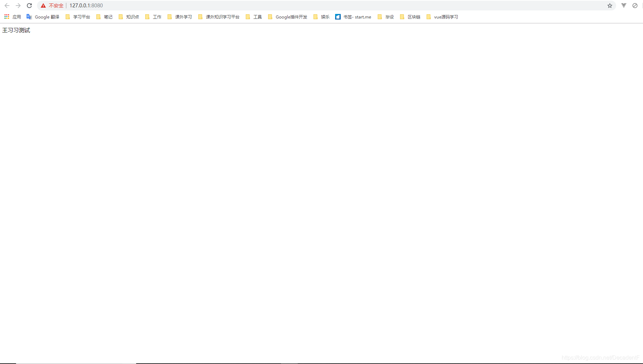Open the 毕设 bookmark folder
This screenshot has height=364, width=643.
click(386, 17)
